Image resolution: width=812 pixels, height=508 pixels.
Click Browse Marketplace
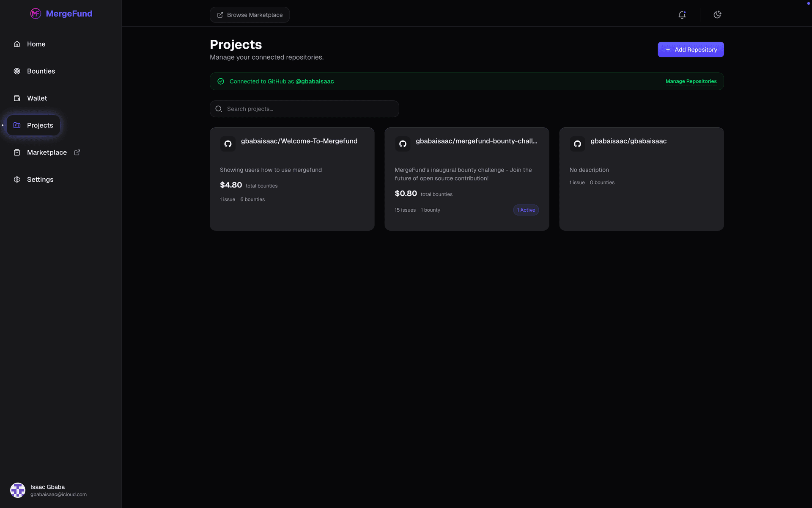pos(250,14)
